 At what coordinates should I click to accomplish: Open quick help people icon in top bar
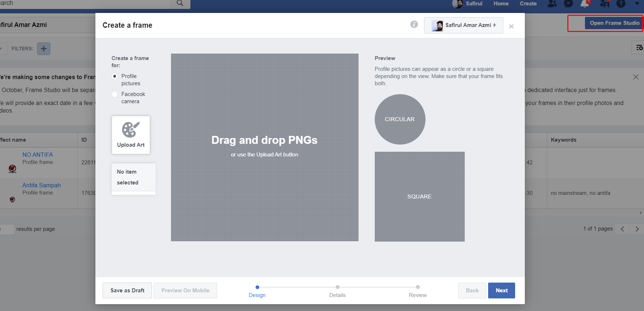pos(605,4)
